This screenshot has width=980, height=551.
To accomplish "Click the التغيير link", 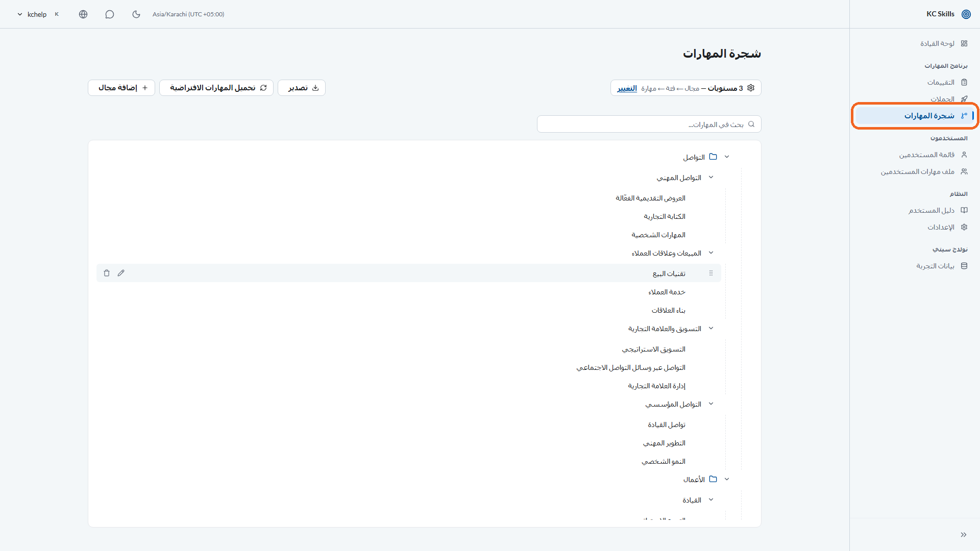I will [x=627, y=88].
